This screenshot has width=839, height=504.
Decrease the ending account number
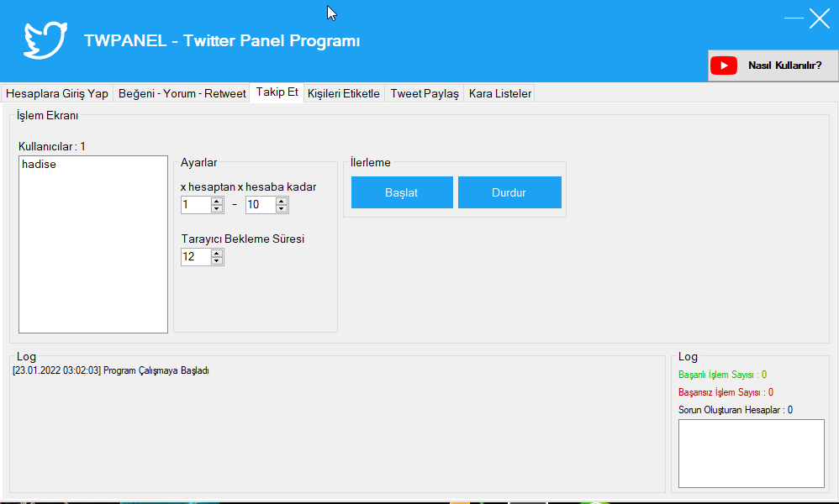[x=282, y=208]
